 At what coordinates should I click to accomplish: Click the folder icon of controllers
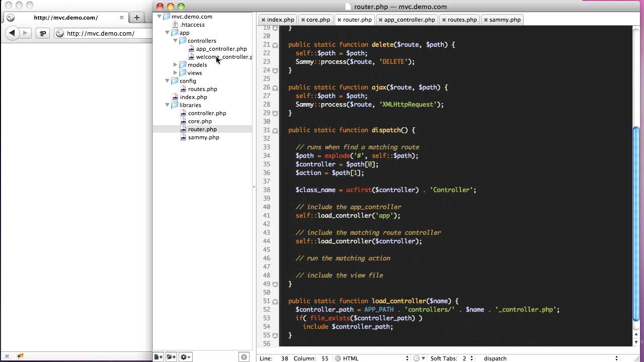point(183,41)
